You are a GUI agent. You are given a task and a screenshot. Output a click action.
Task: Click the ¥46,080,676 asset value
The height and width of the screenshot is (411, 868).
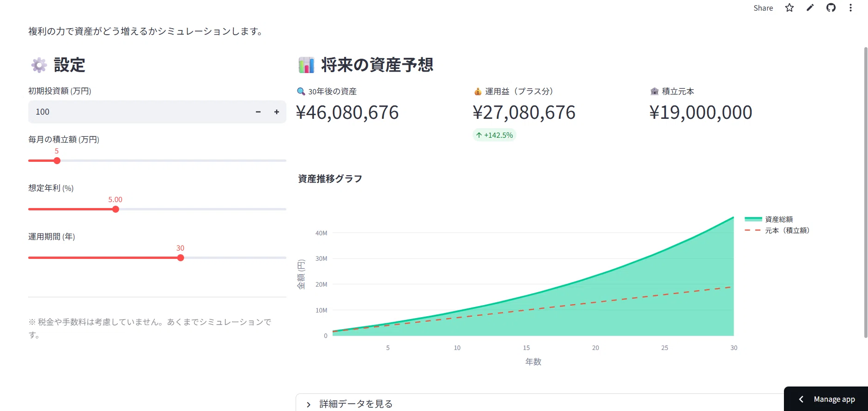point(347,112)
